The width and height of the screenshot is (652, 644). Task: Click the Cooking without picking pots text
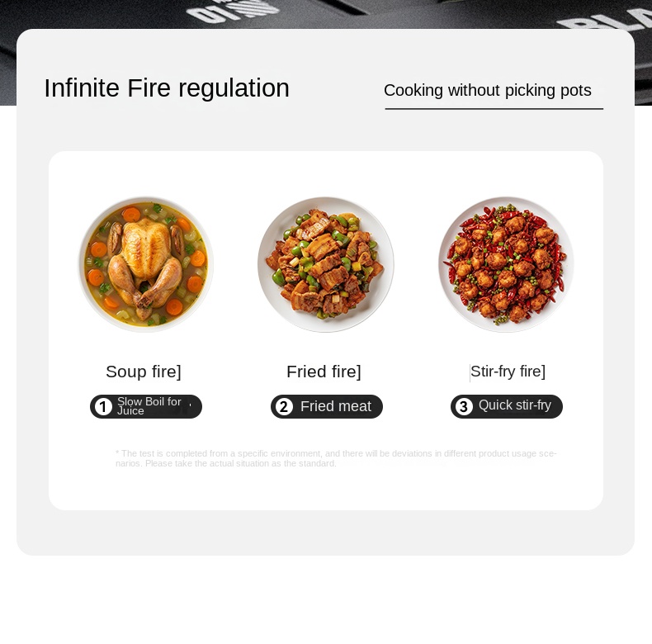coord(487,90)
